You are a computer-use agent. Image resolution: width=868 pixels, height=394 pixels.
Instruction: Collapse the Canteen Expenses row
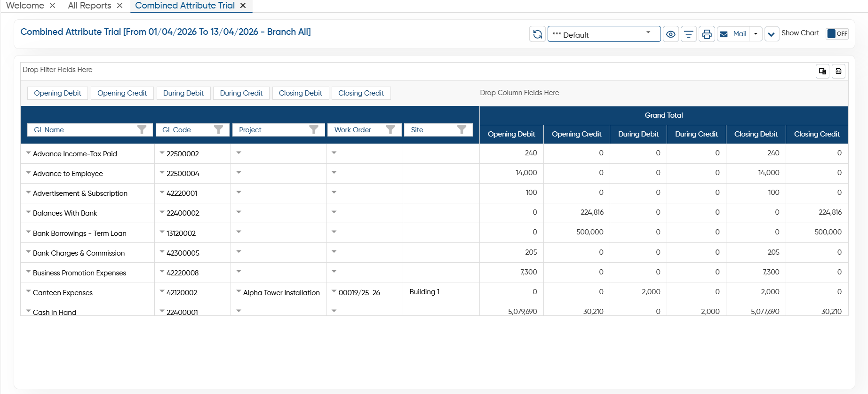pos(28,292)
